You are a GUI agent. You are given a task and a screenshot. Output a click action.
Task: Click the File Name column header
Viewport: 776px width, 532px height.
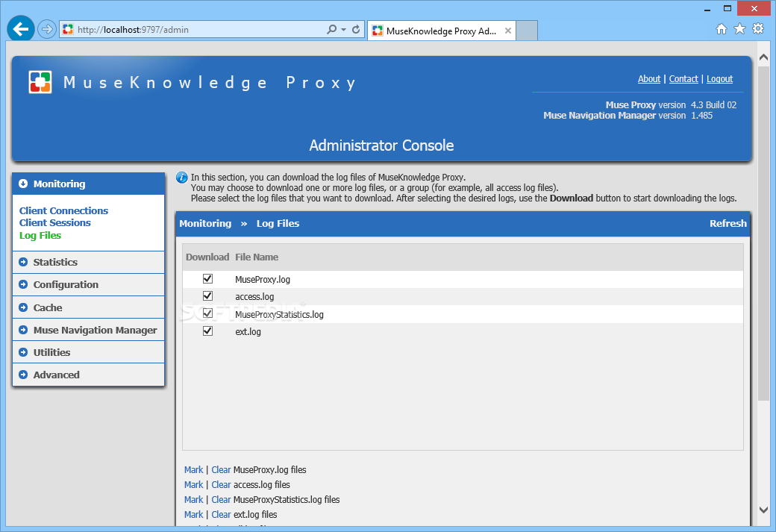(257, 257)
